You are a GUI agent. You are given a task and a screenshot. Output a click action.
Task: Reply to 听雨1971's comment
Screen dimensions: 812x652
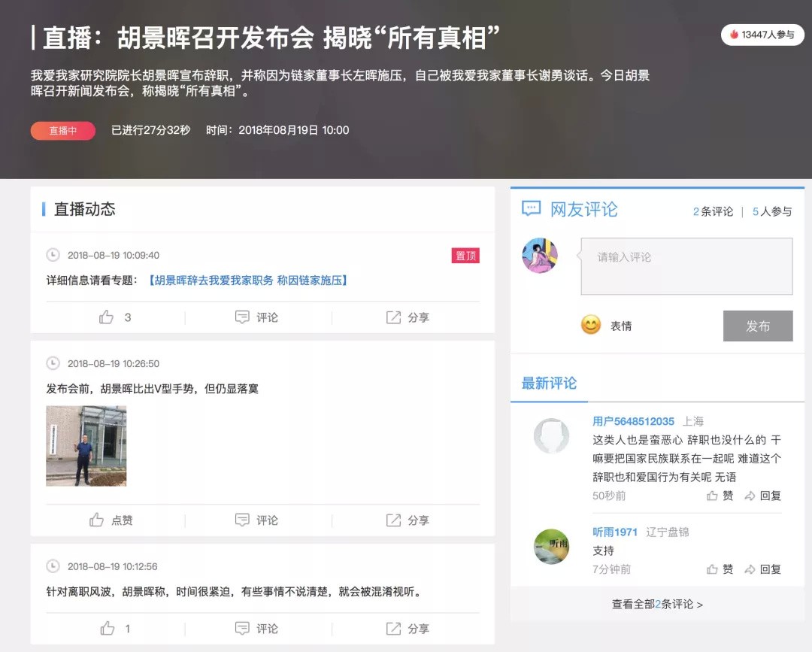pos(762,569)
